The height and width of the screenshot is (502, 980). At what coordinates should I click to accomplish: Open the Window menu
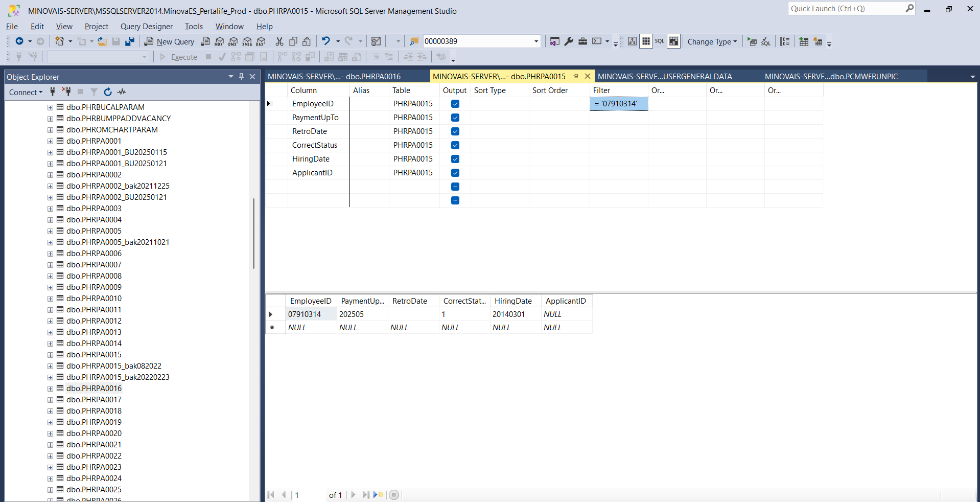(229, 27)
